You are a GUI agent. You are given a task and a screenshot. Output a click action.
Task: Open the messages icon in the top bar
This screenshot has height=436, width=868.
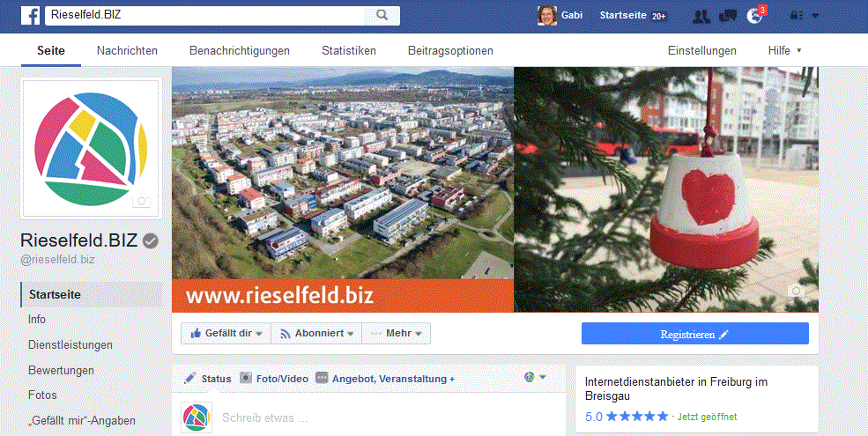(x=727, y=16)
